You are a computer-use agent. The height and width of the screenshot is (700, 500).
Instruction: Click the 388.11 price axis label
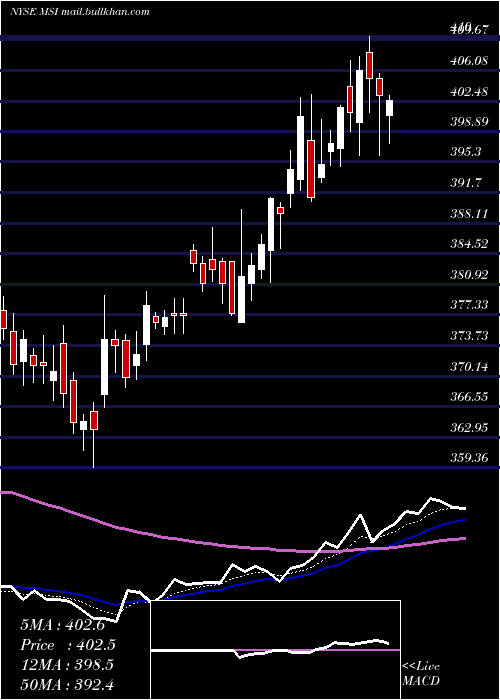click(469, 214)
